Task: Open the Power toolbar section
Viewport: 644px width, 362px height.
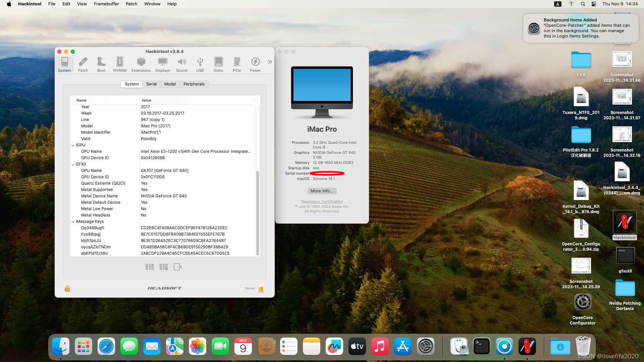Action: point(255,64)
